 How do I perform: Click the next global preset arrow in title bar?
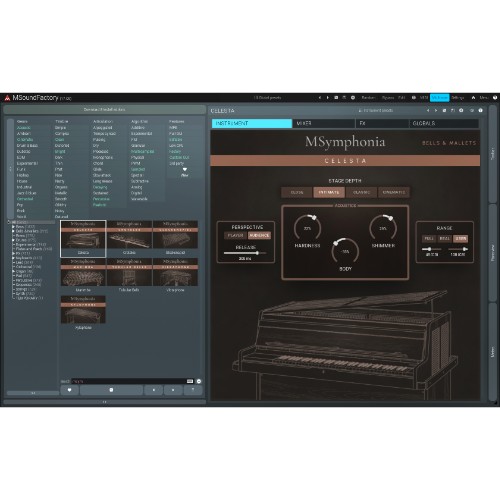(x=327, y=98)
